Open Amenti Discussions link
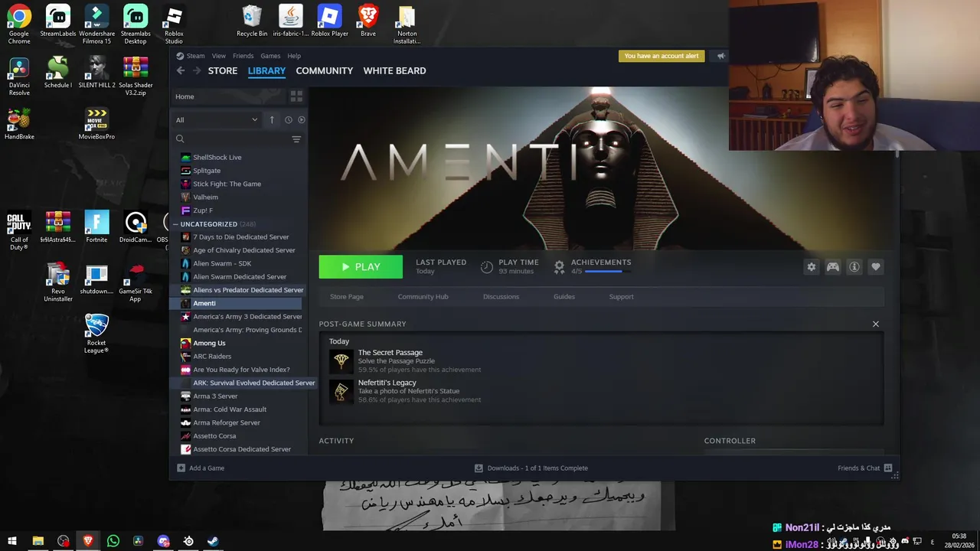 tap(501, 297)
